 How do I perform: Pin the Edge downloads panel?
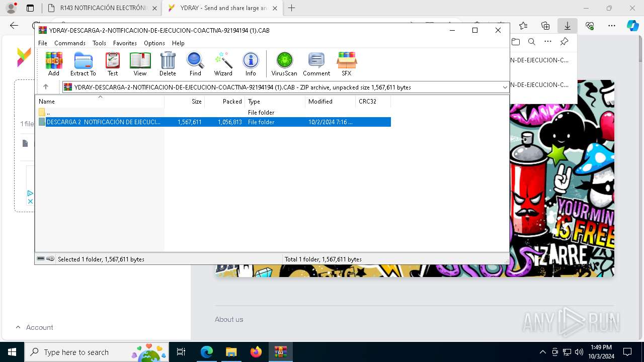[564, 42]
